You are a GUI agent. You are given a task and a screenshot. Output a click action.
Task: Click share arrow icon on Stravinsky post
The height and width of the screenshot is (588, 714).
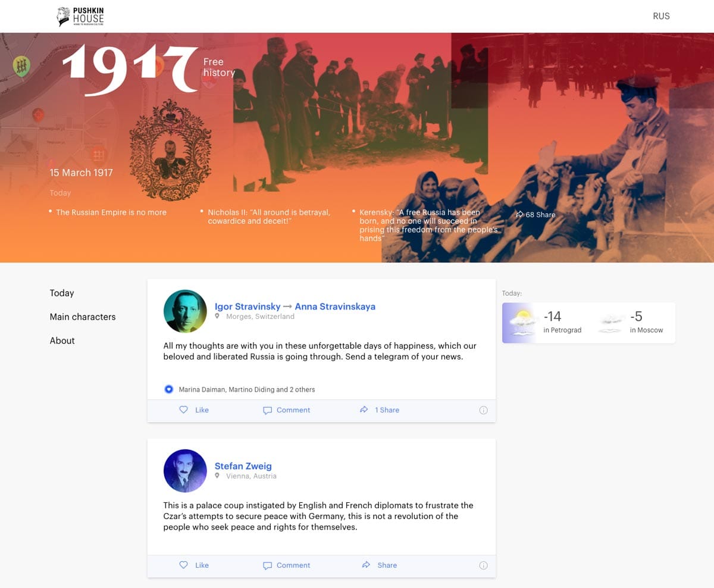[x=364, y=409]
